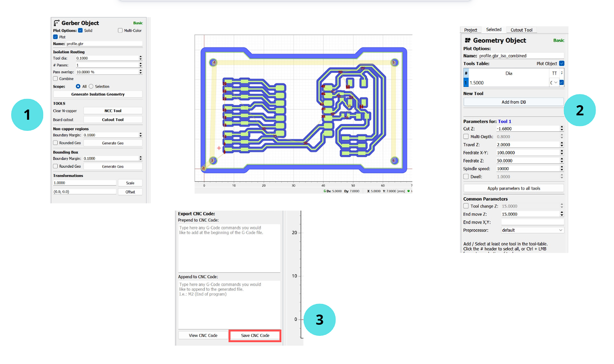Click Save CNC Code button
The height and width of the screenshot is (364, 614).
coord(255,335)
